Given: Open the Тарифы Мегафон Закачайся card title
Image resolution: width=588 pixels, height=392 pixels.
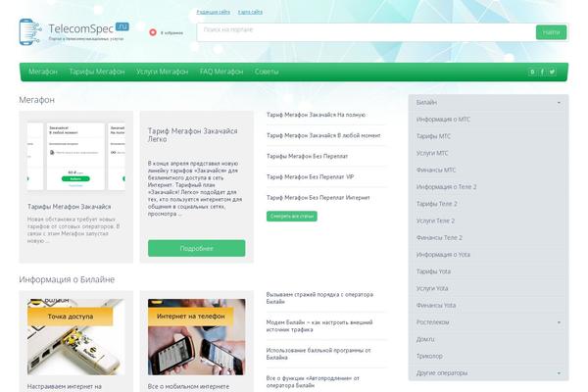Looking at the screenshot, I should coord(69,207).
